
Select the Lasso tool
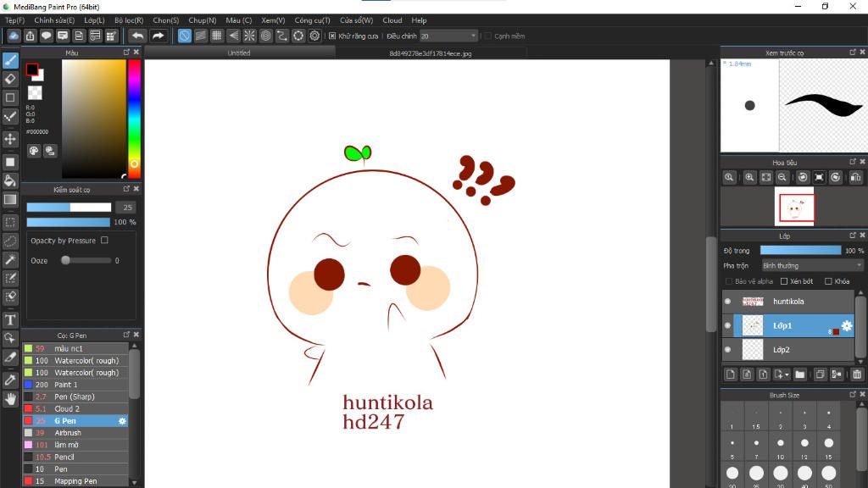(x=10, y=241)
